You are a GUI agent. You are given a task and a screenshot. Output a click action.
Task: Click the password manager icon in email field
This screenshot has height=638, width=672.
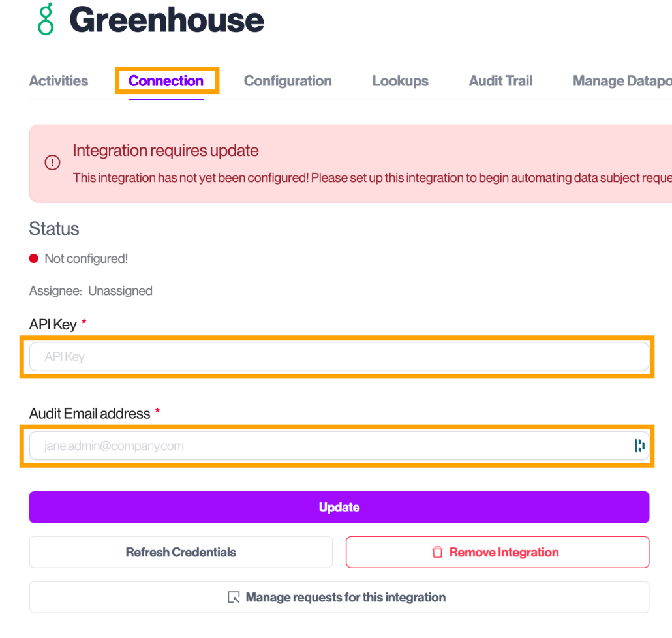[x=639, y=446]
